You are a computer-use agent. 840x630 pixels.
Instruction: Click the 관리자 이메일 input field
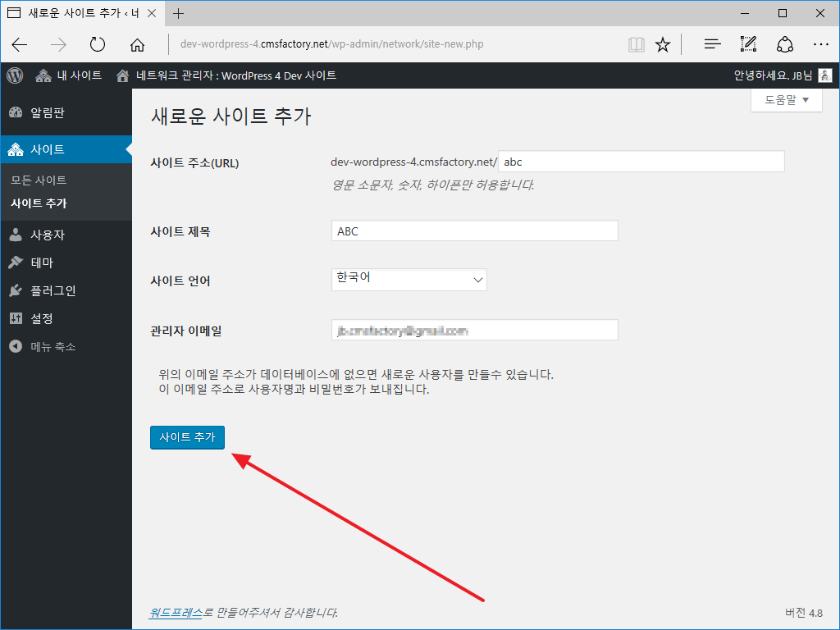[x=475, y=330]
